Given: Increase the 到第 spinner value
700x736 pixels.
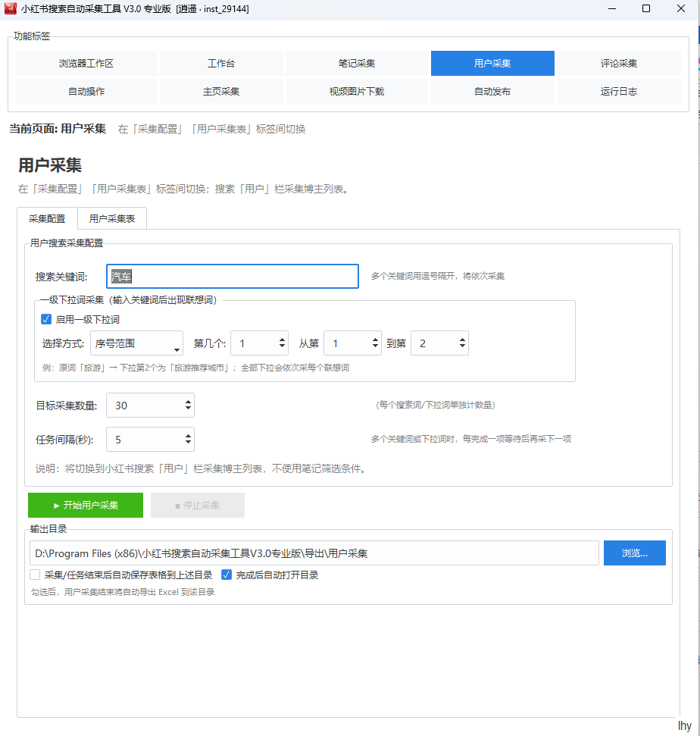Looking at the screenshot, I should [x=463, y=340].
